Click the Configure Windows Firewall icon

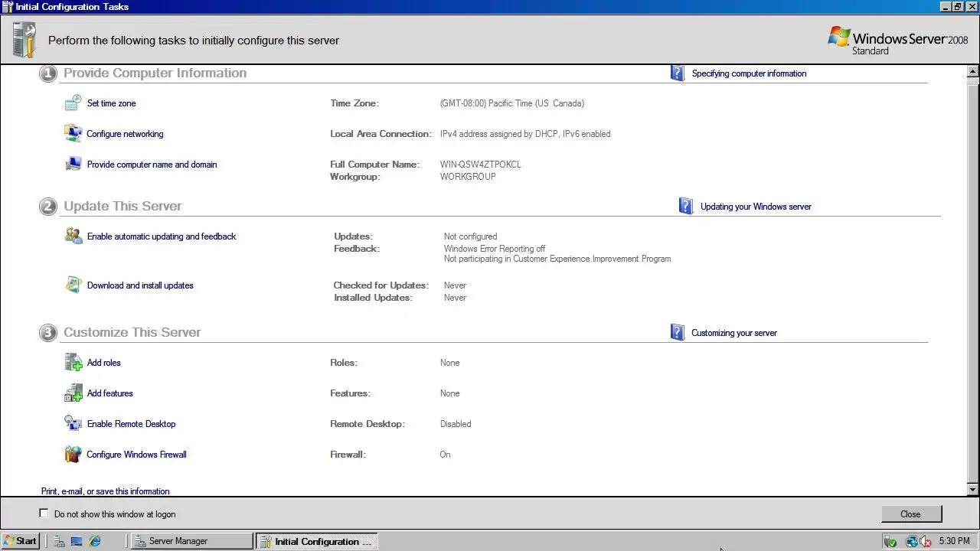(x=73, y=454)
